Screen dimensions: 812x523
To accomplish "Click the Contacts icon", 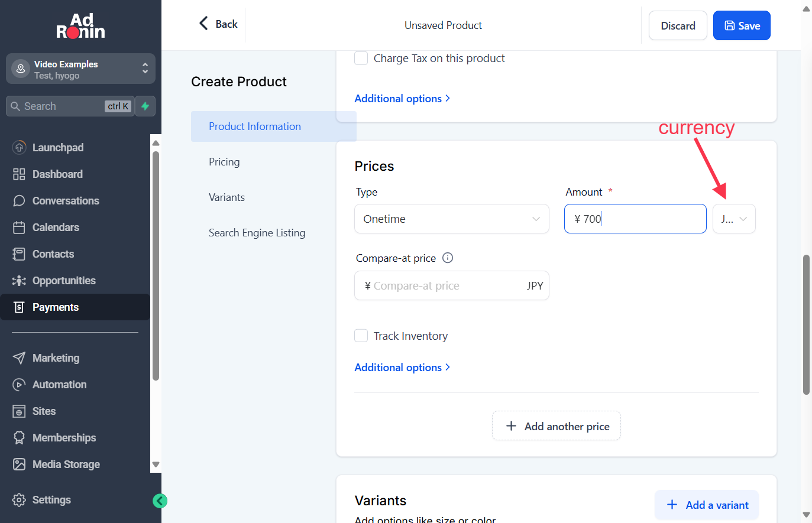I will point(19,254).
